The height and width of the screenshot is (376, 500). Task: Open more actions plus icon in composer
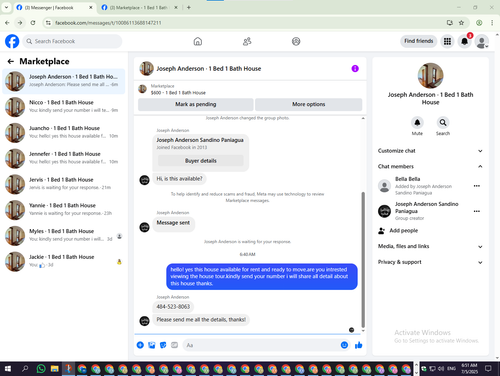click(140, 345)
